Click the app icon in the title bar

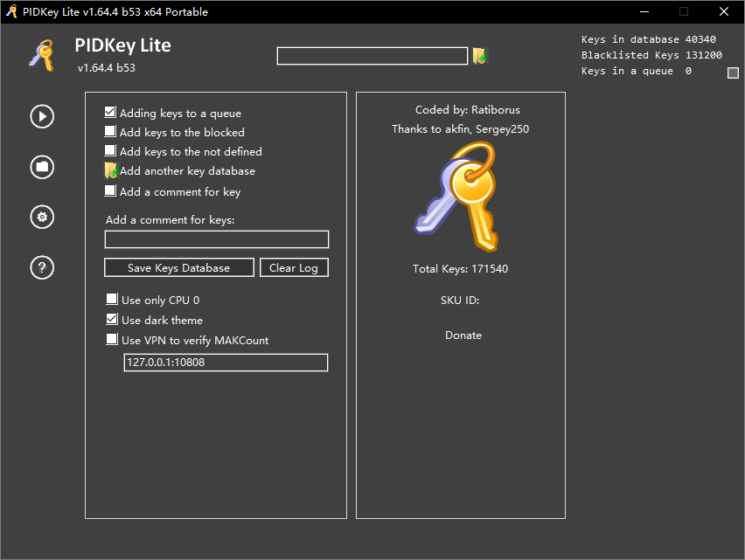click(x=10, y=11)
